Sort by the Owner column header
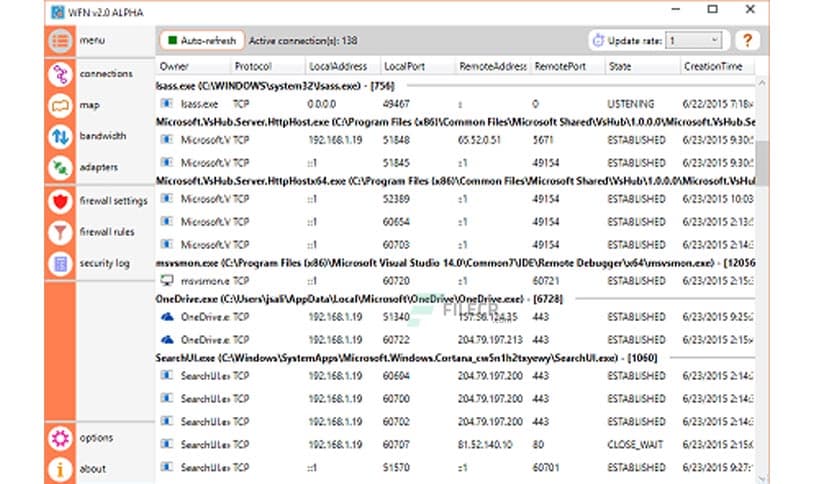Viewport: 836px width, 484px height. [x=193, y=67]
